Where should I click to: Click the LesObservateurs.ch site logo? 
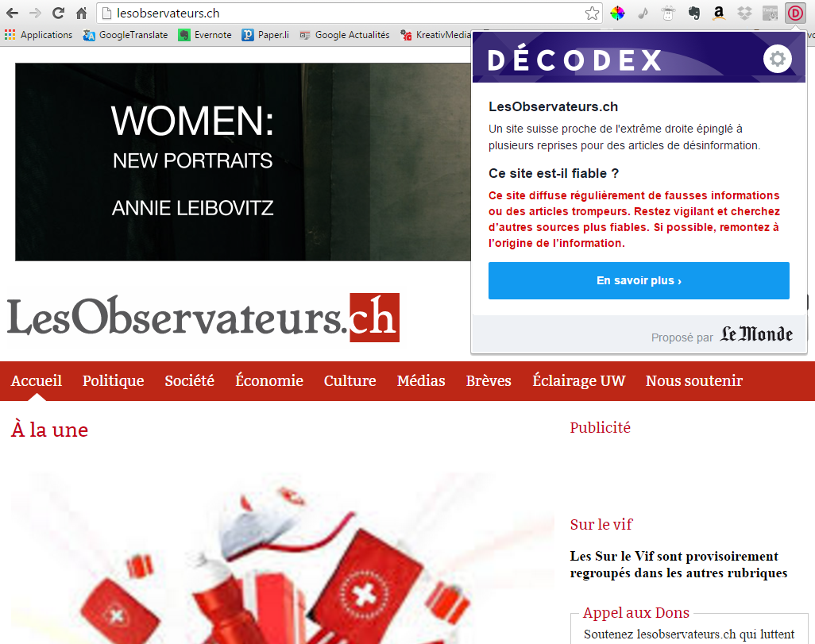point(203,318)
